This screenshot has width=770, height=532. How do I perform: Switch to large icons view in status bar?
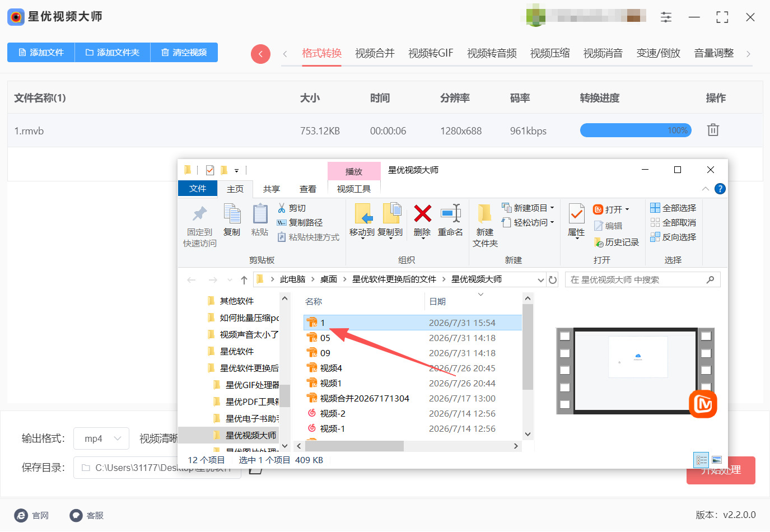(717, 460)
